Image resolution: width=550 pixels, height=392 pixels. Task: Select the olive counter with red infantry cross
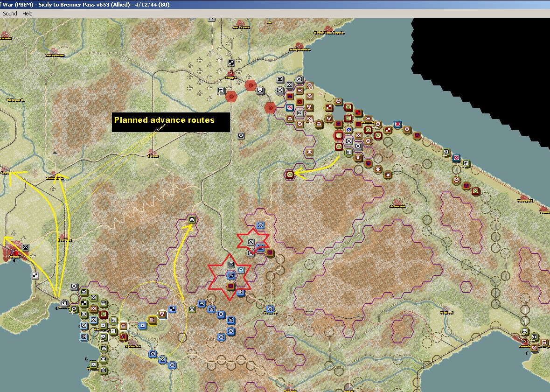(94, 309)
